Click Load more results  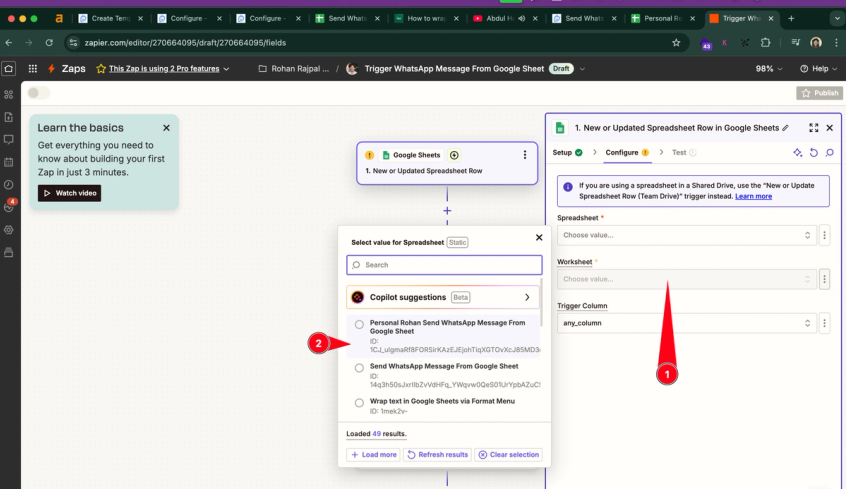tap(373, 455)
